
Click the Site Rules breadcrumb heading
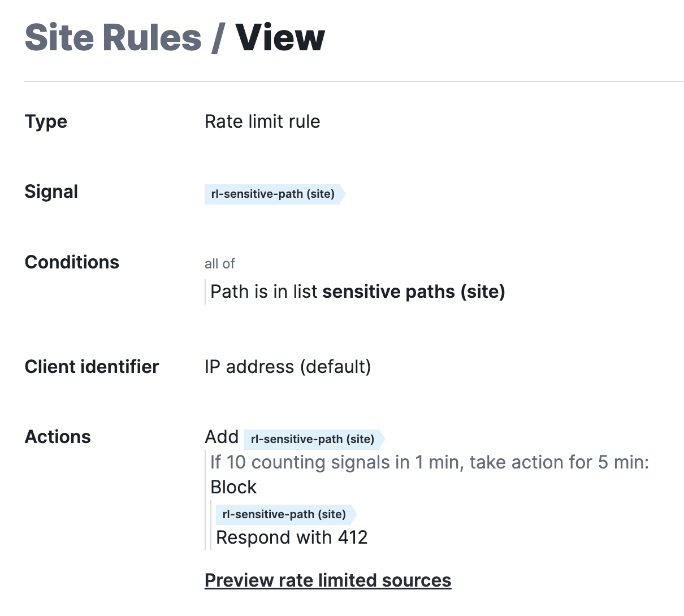tap(113, 37)
